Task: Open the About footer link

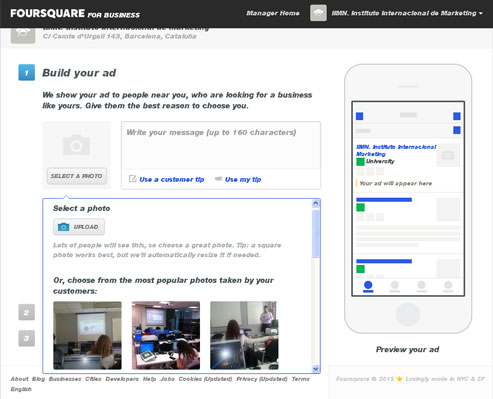Action: click(x=19, y=379)
